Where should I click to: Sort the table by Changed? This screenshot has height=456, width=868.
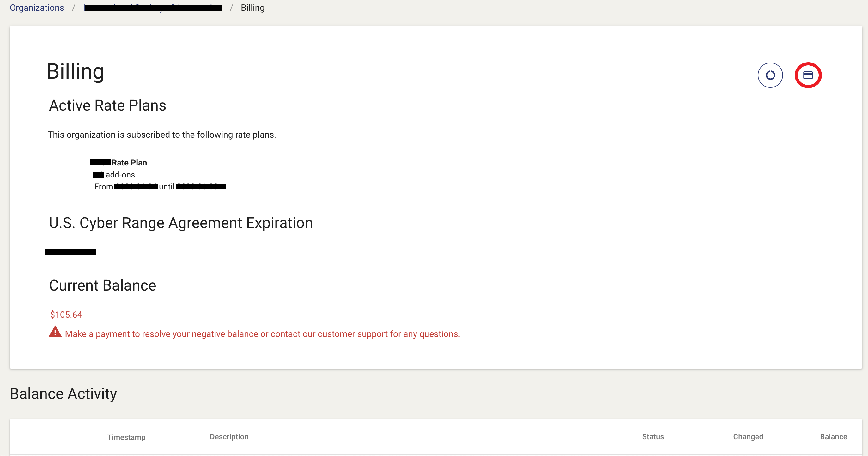pyautogui.click(x=748, y=436)
